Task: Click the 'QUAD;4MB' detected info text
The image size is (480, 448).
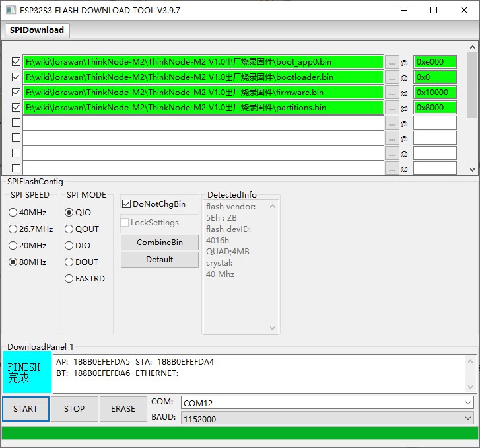Action: pyautogui.click(x=227, y=252)
